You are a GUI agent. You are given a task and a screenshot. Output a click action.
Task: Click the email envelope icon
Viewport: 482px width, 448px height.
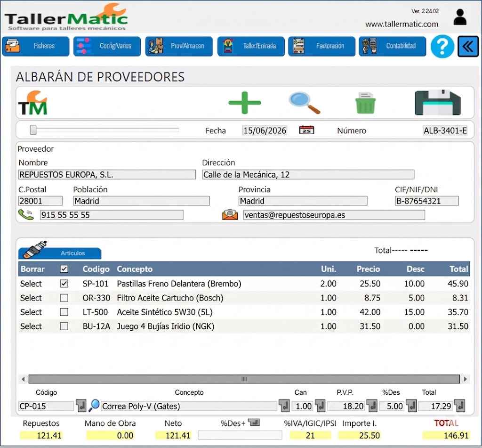click(230, 215)
